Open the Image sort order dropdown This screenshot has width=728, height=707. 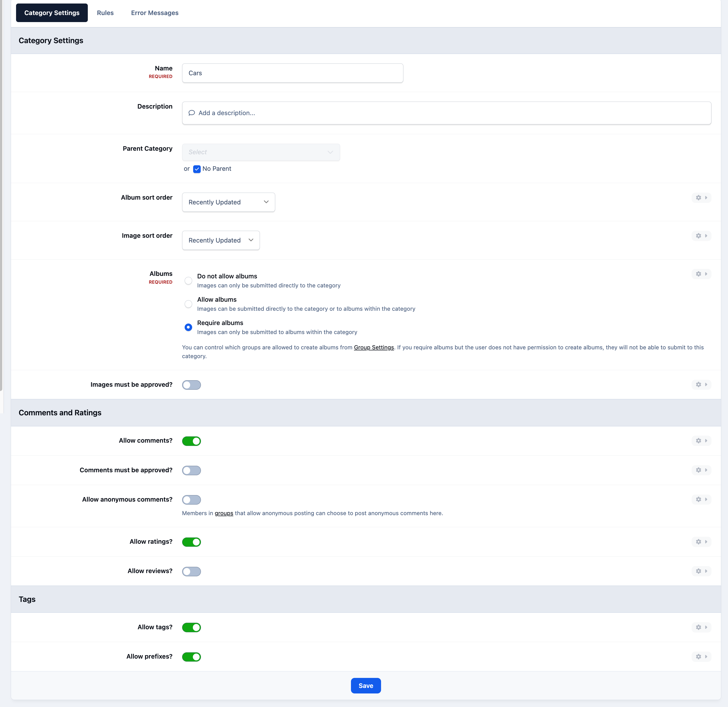pyautogui.click(x=221, y=241)
